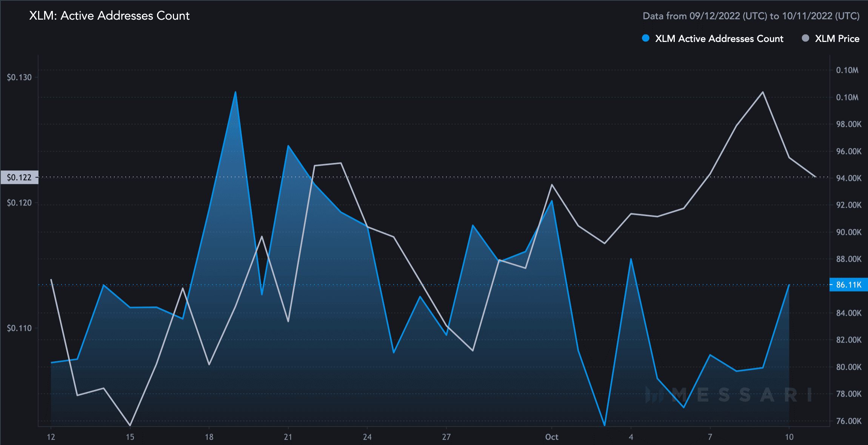This screenshot has height=445, width=868.
Task: Click the 88.00K right axis label
Action: (849, 259)
